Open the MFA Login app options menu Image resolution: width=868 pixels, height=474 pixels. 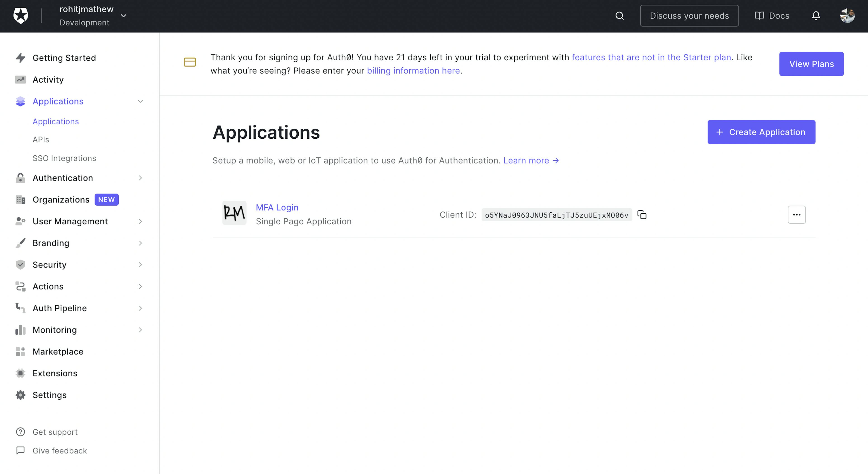tap(796, 214)
